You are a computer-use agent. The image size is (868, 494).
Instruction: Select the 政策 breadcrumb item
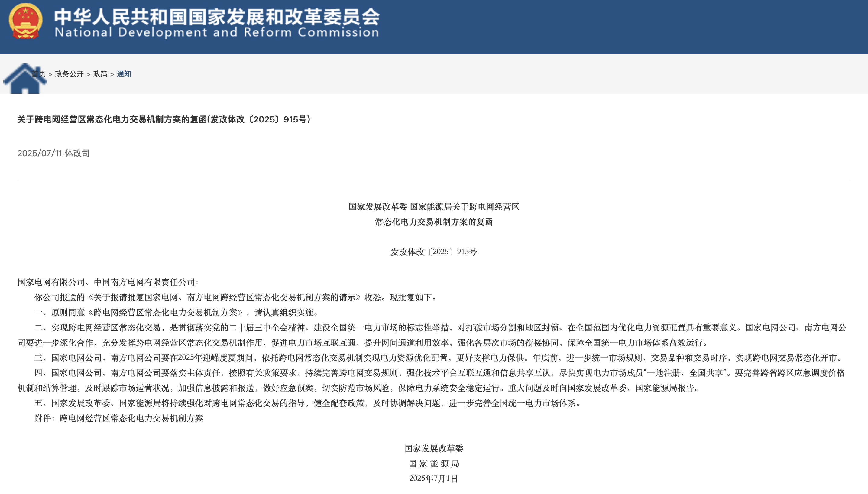point(100,74)
